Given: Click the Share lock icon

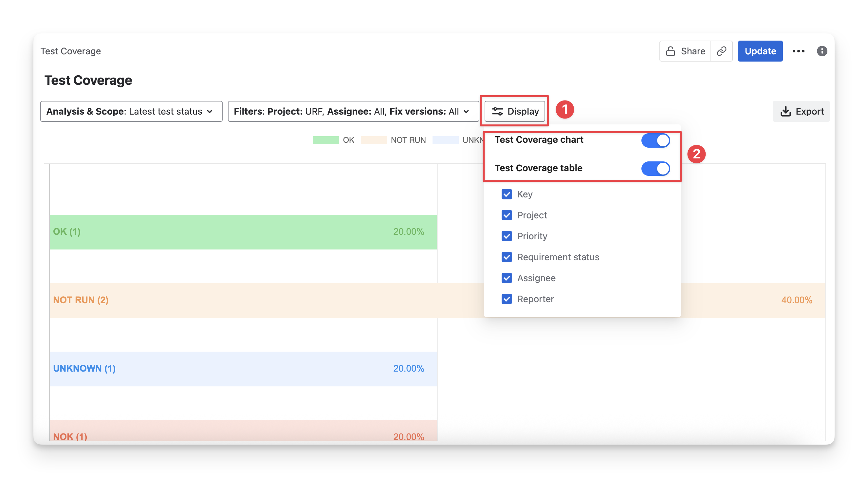Looking at the screenshot, I should [x=670, y=51].
